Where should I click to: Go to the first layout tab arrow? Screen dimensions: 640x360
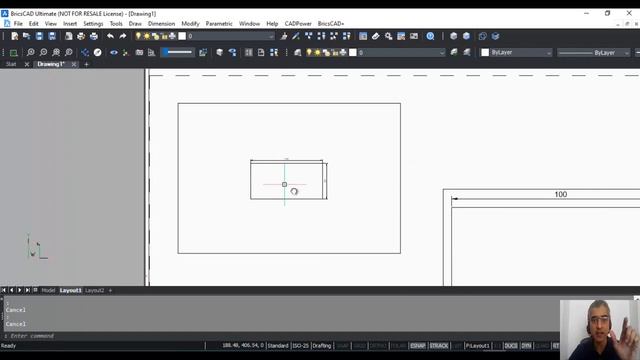pos(4,290)
